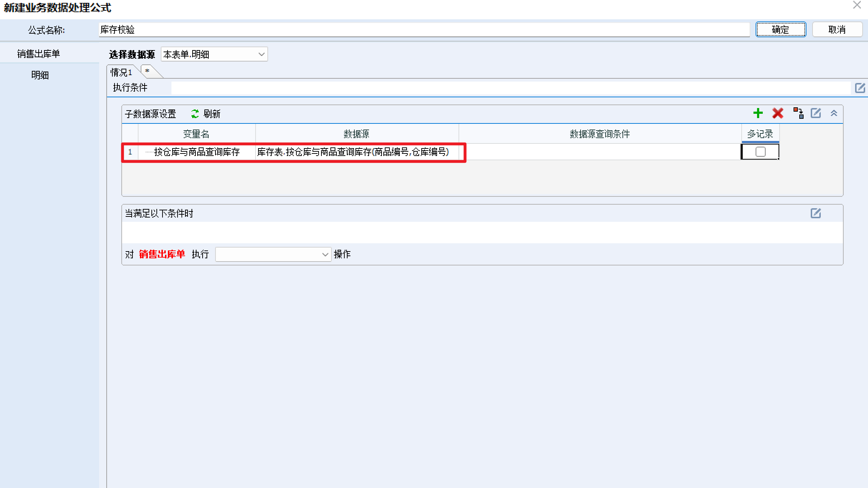Open edit icon in 子数据源设置 toolbar
The image size is (868, 488).
coord(816,113)
